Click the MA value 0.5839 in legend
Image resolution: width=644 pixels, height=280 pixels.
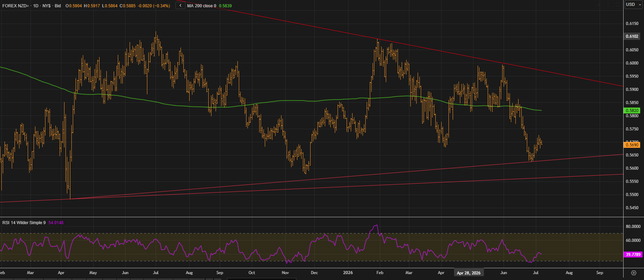[225, 6]
